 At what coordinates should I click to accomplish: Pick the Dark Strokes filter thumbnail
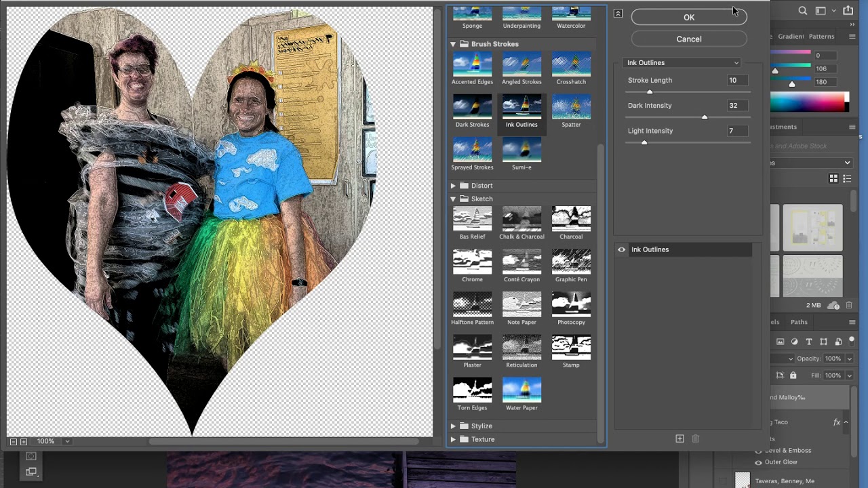(473, 107)
